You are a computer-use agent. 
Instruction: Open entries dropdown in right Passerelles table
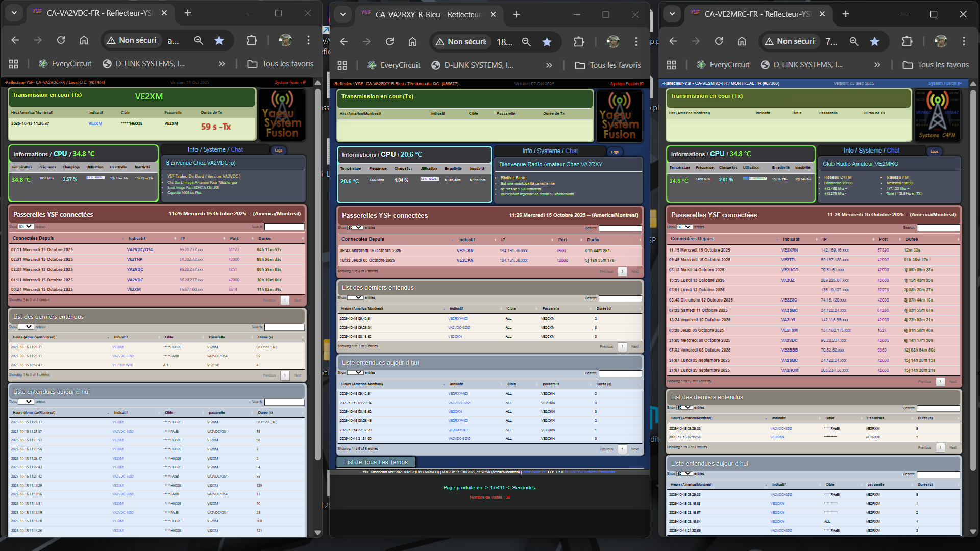(x=684, y=227)
